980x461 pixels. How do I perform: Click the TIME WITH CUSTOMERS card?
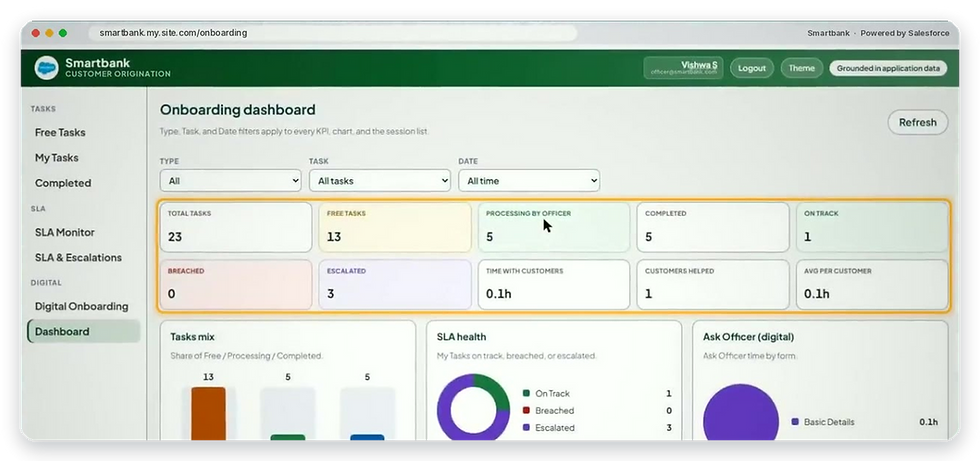click(x=554, y=285)
